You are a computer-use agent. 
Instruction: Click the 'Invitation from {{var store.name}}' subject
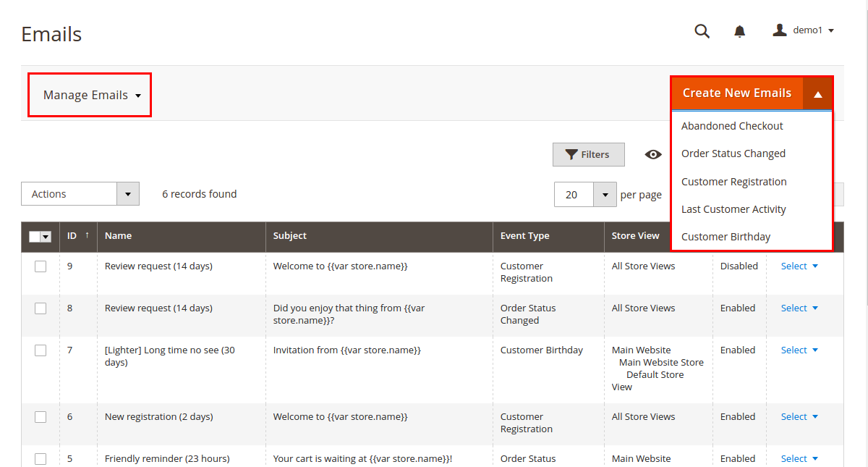click(347, 350)
